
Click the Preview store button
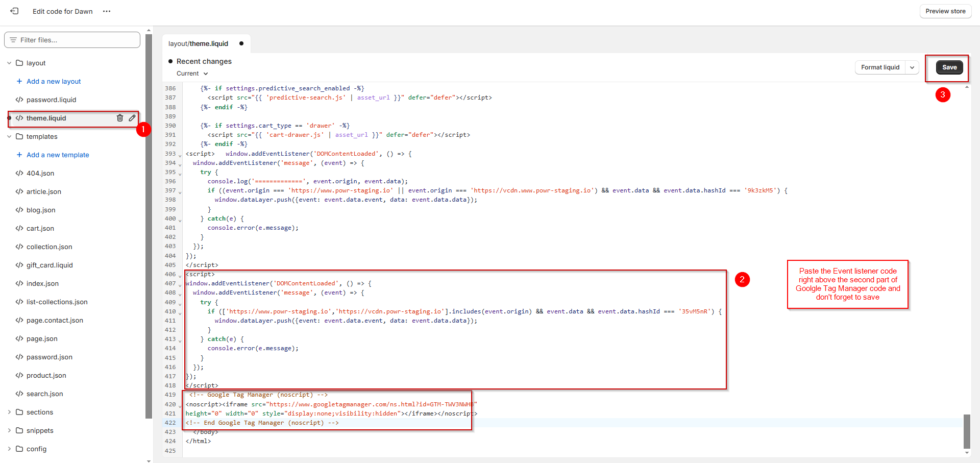coord(945,11)
